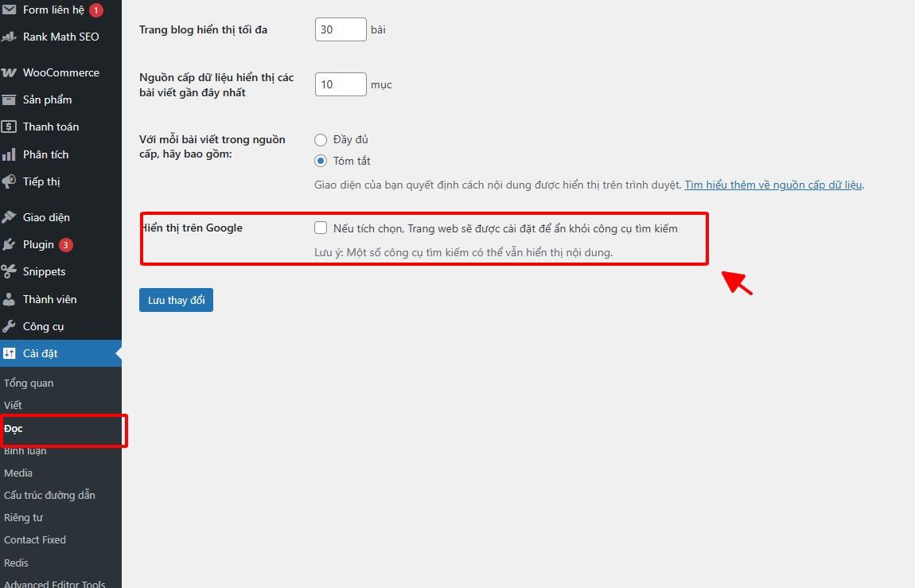Select the Đầy đủ radio option

pyautogui.click(x=321, y=140)
